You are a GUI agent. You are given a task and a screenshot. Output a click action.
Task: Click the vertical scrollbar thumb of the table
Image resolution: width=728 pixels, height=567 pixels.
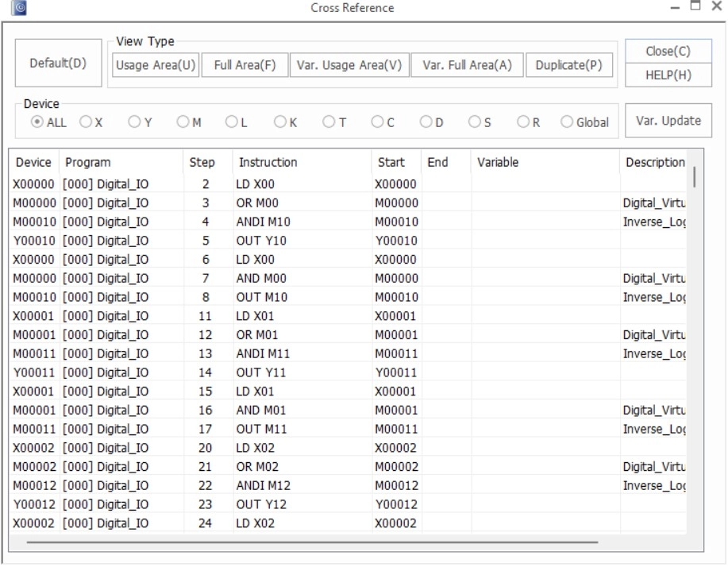[x=695, y=177]
